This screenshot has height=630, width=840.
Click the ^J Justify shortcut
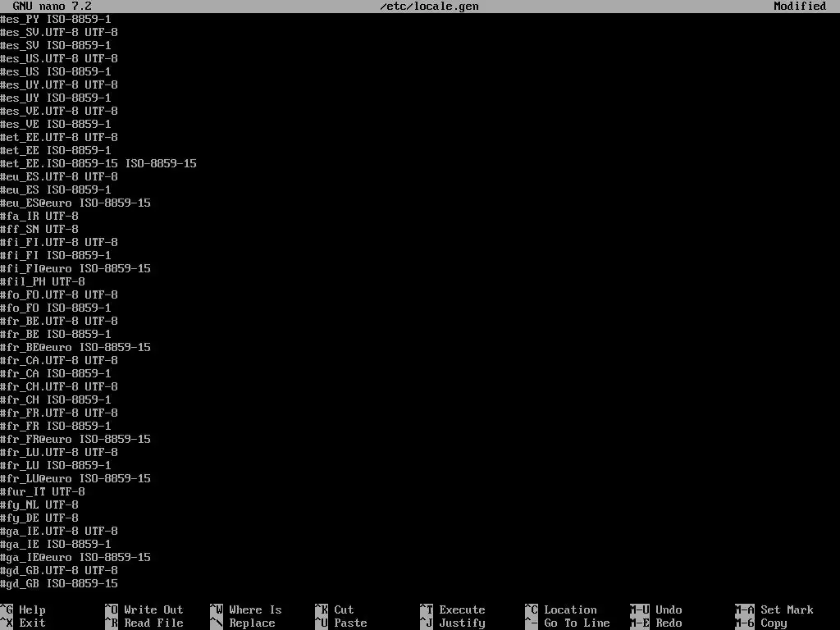click(x=453, y=623)
